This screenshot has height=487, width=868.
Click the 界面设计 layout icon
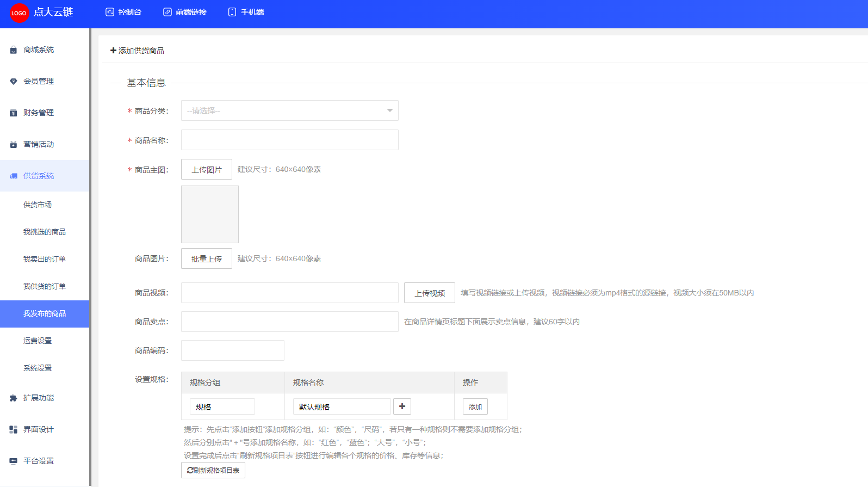click(14, 430)
